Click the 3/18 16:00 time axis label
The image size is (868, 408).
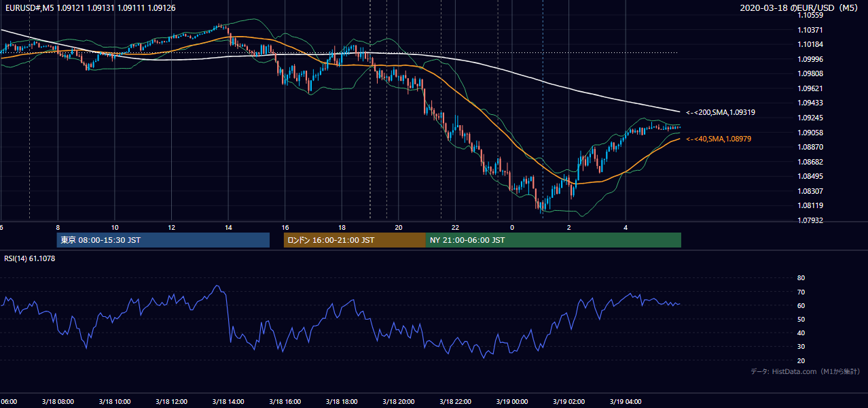tap(285, 402)
